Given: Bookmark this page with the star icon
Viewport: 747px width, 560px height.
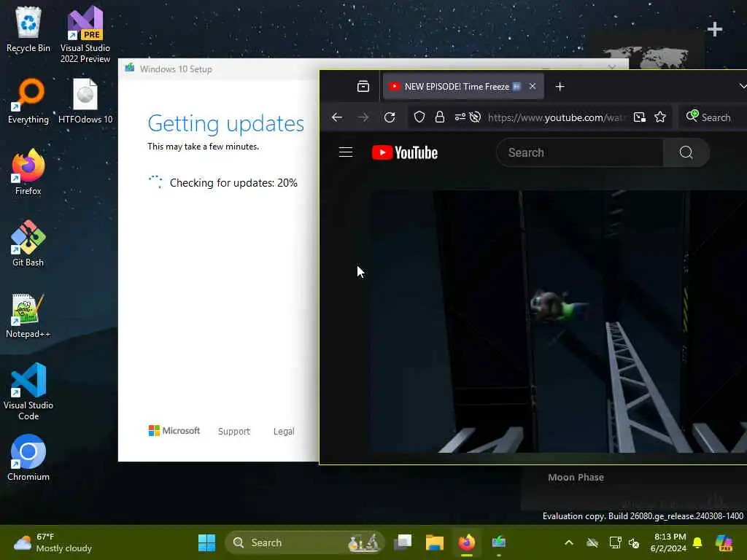Looking at the screenshot, I should click(659, 117).
